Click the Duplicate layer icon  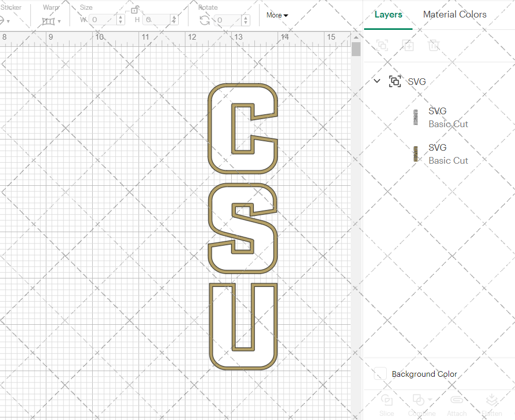408,45
